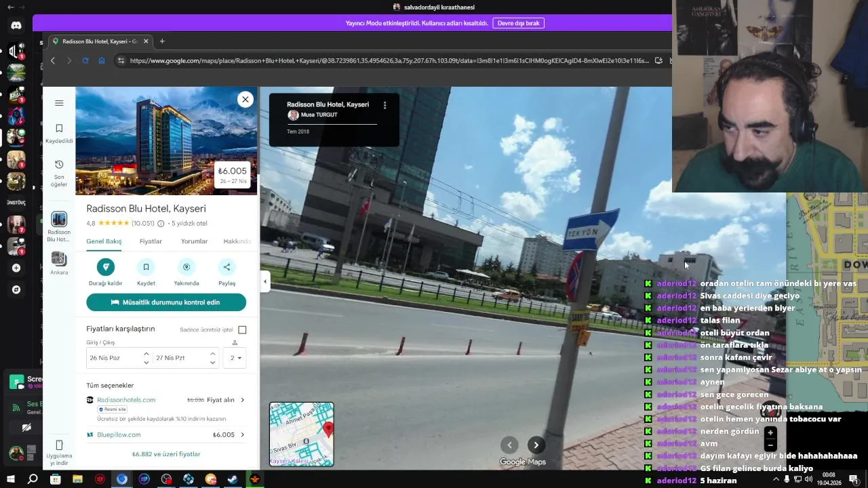Screen dimensions: 868x488
Task: Open rating info icon beside review count
Action: tap(161, 224)
